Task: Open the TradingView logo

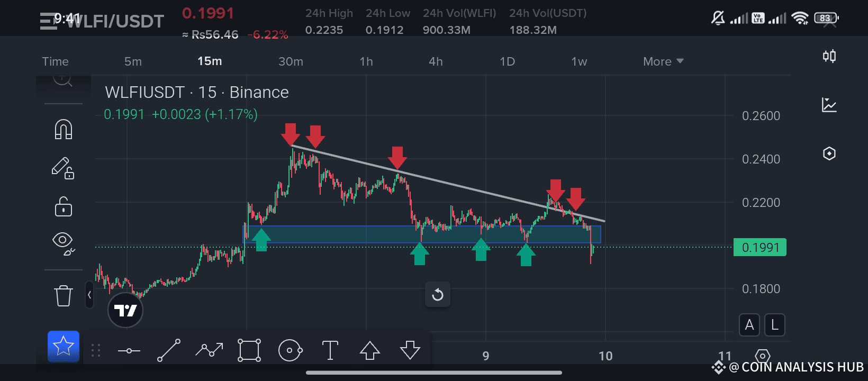Action: tap(125, 310)
